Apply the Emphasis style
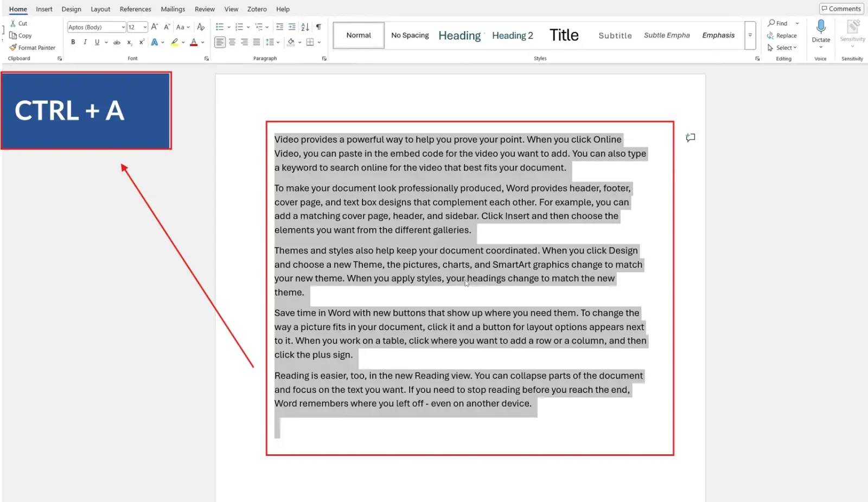Image resolution: width=868 pixels, height=502 pixels. coord(718,35)
